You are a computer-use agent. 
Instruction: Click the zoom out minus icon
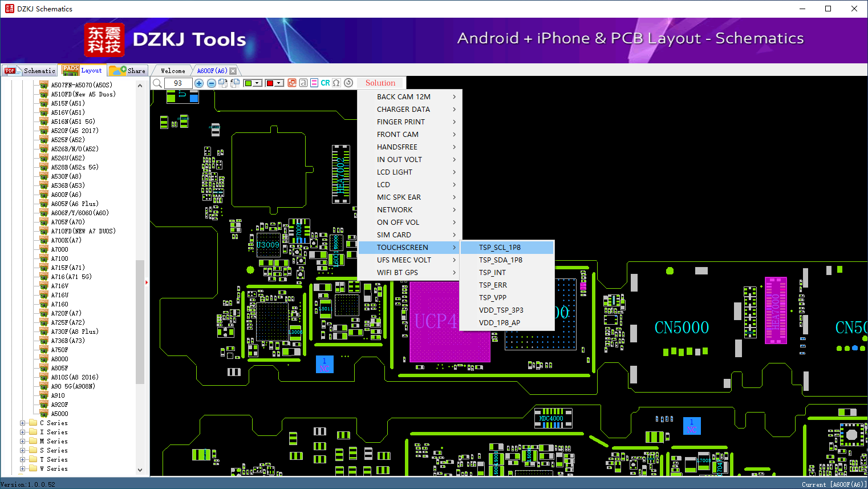point(211,83)
